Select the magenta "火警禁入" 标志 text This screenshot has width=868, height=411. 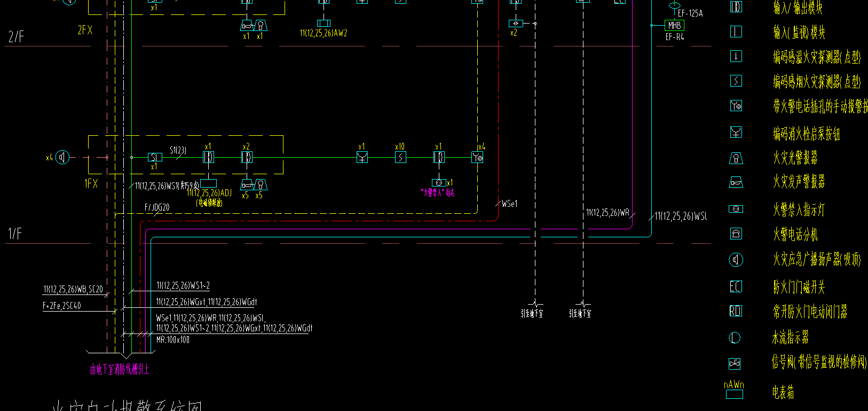(438, 192)
